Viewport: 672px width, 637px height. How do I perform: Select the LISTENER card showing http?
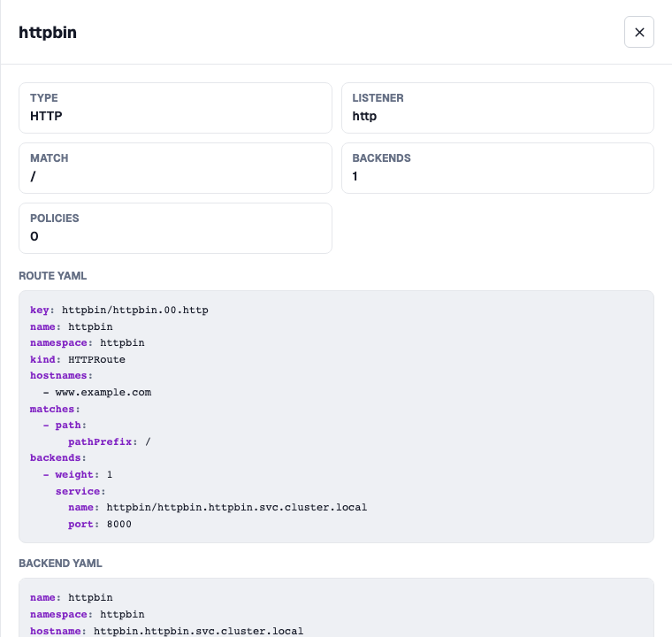click(498, 108)
